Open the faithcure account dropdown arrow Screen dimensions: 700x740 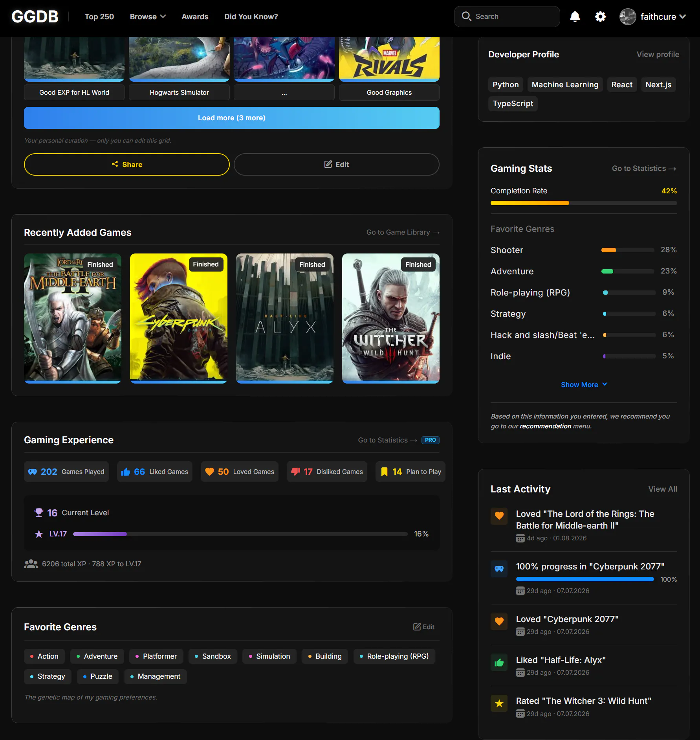point(683,17)
